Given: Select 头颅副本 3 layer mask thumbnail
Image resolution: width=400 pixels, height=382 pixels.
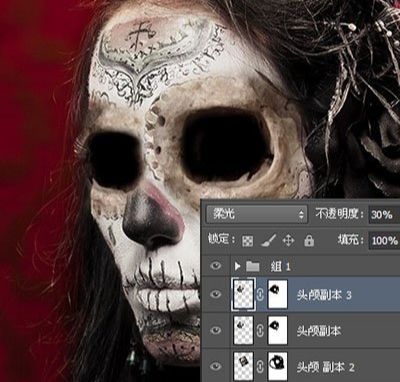Looking at the screenshot, I should coord(277,294).
